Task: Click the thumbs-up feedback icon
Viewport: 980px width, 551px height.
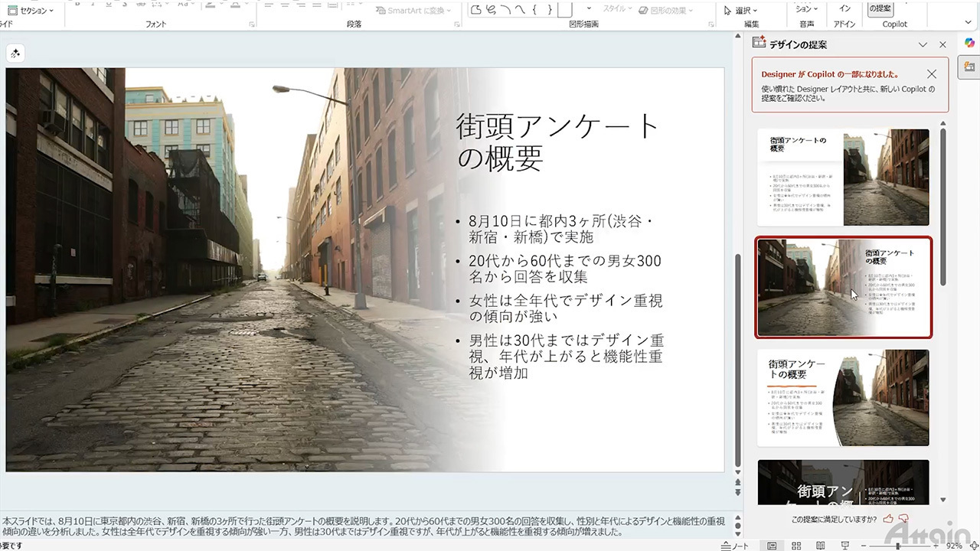Action: point(888,519)
